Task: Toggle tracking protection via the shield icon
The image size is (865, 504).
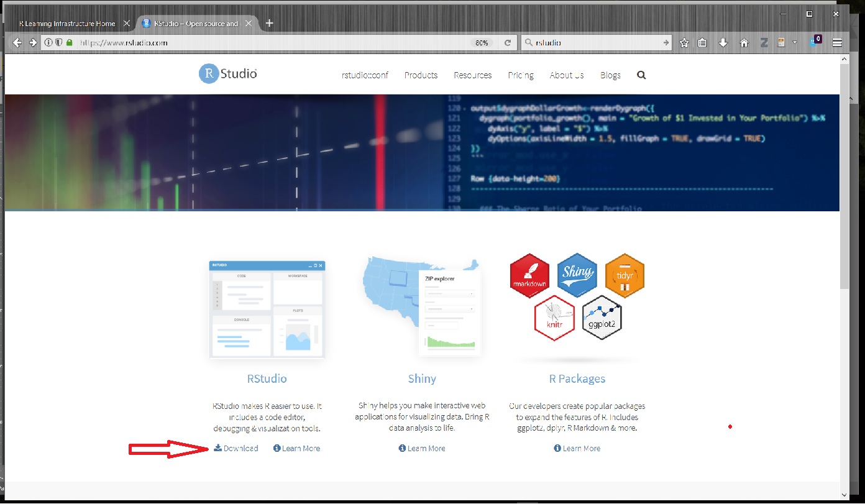Action: (58, 43)
